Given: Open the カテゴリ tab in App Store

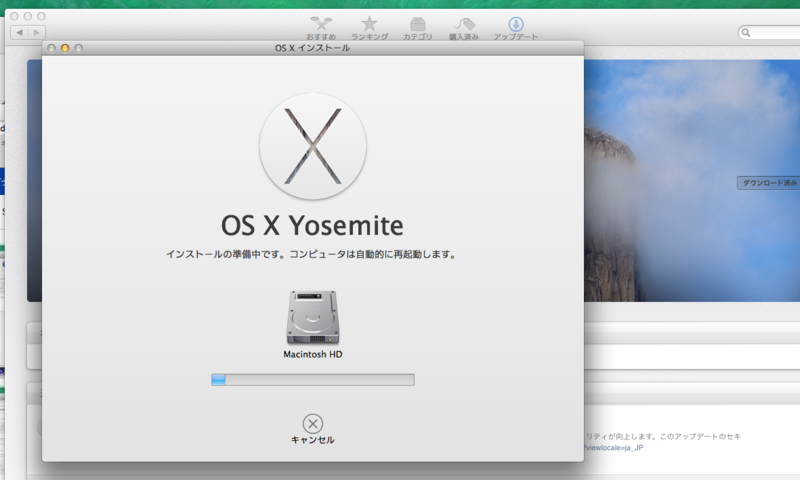Looking at the screenshot, I should [417, 28].
